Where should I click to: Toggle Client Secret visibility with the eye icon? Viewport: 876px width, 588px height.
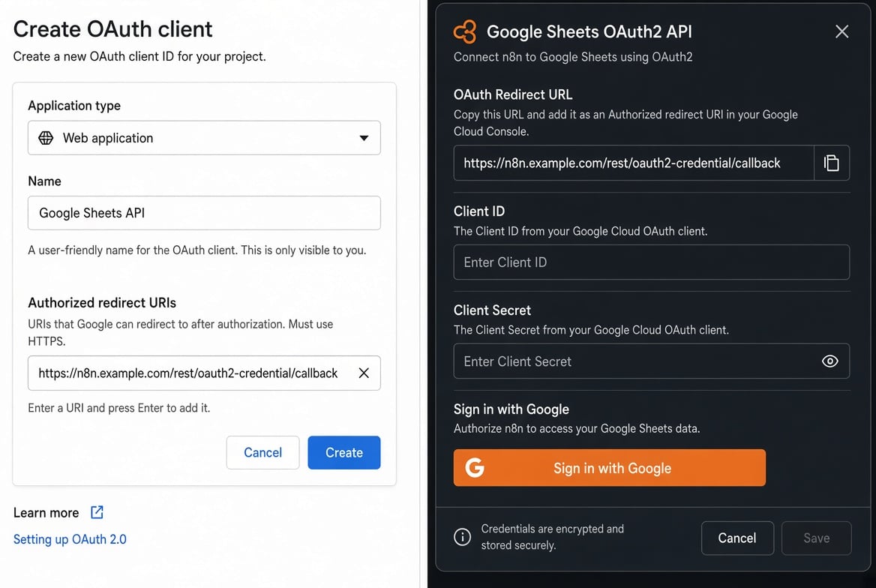click(830, 361)
